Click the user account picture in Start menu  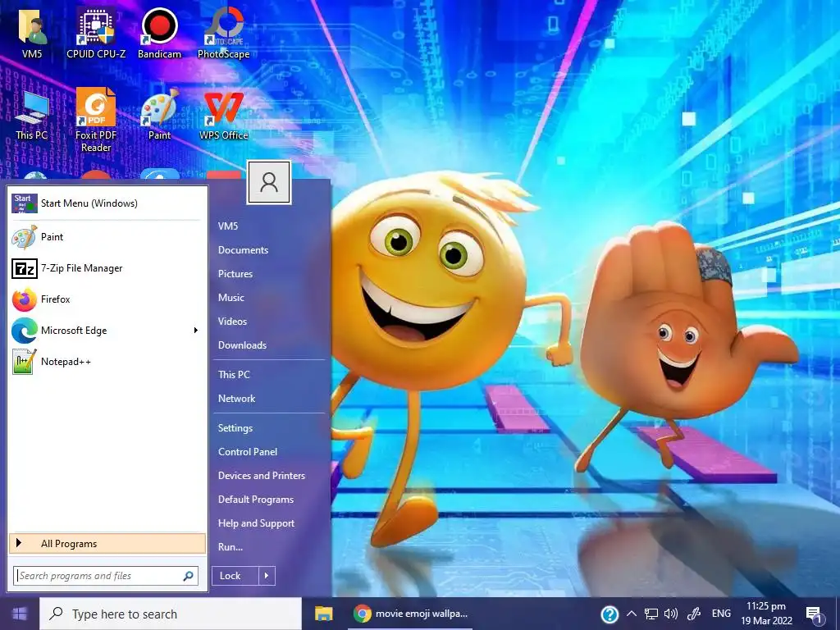coord(269,182)
